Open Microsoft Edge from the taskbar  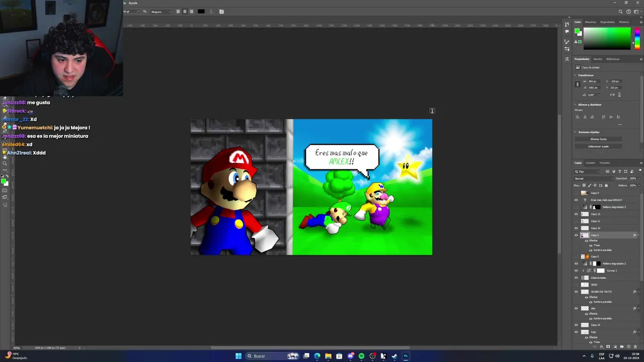[317, 356]
